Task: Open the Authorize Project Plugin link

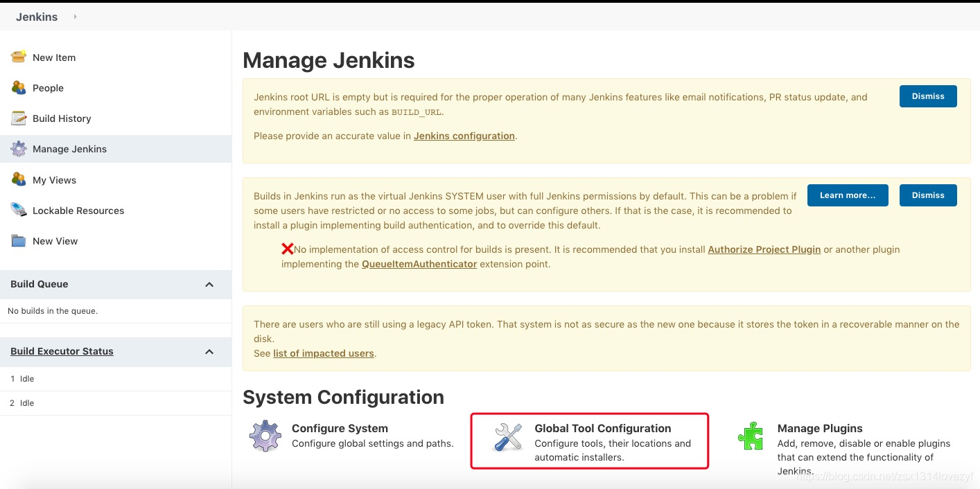Action: [764, 249]
